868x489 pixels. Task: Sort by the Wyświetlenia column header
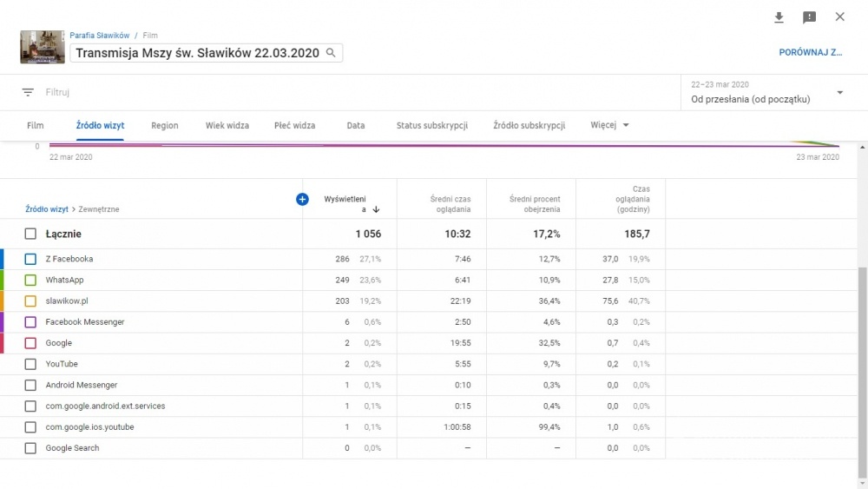345,204
